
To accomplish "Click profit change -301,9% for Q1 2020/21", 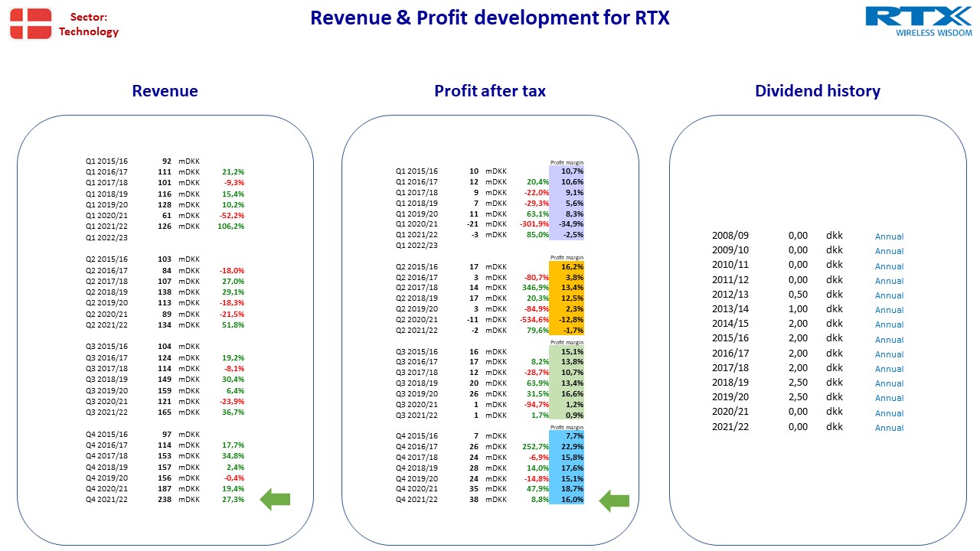I will 534,223.
